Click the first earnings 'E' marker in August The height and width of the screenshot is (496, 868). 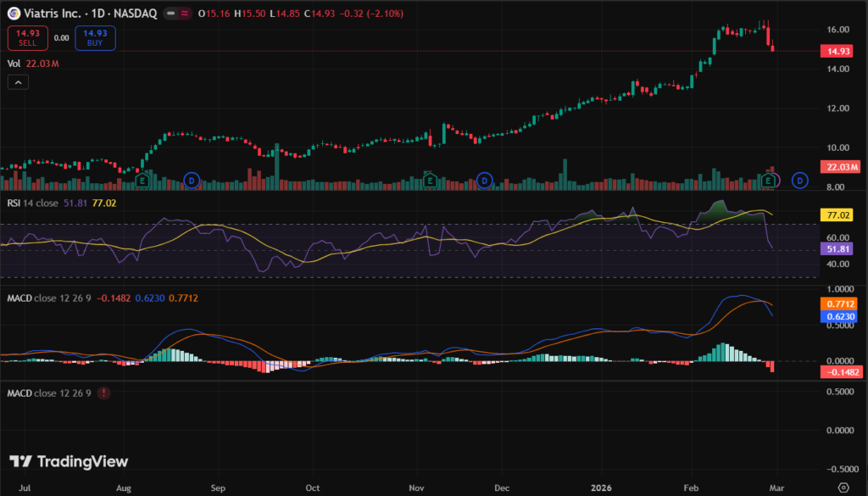(142, 180)
